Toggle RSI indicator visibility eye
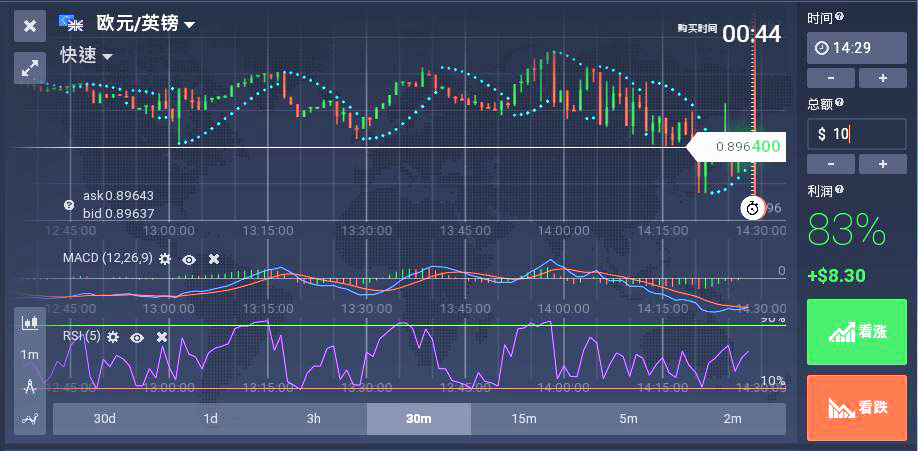 [x=137, y=337]
